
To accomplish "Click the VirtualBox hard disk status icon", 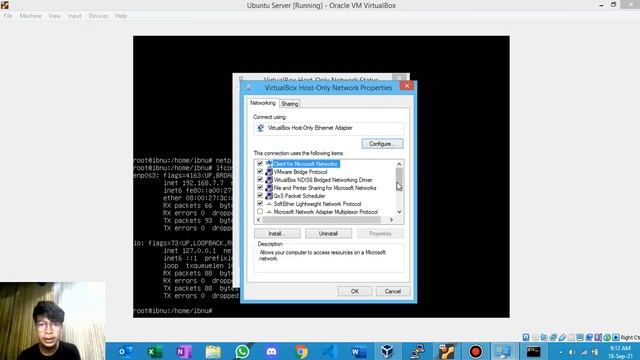I will click(x=526, y=337).
